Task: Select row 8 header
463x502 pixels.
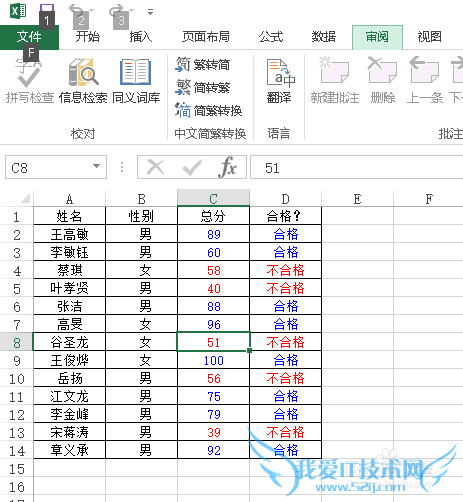Action: [17, 343]
